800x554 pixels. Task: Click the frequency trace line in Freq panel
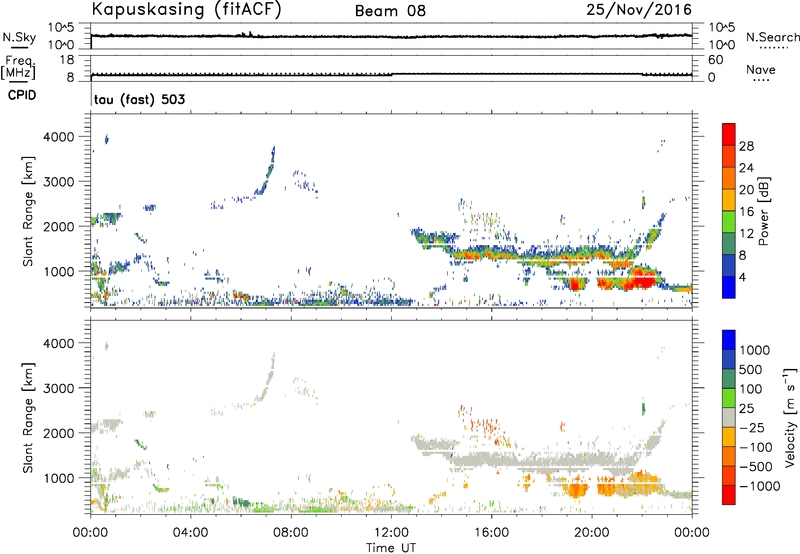(x=391, y=74)
